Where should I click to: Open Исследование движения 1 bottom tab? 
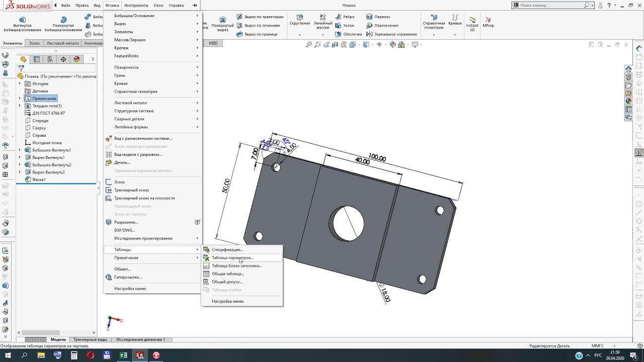[x=140, y=340]
